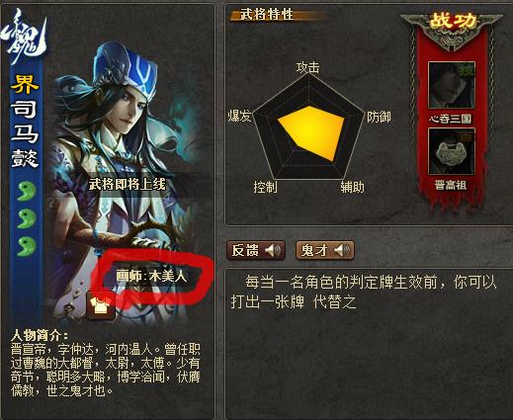Select the 鬼才 skill button
The width and height of the screenshot is (513, 420).
click(x=325, y=251)
